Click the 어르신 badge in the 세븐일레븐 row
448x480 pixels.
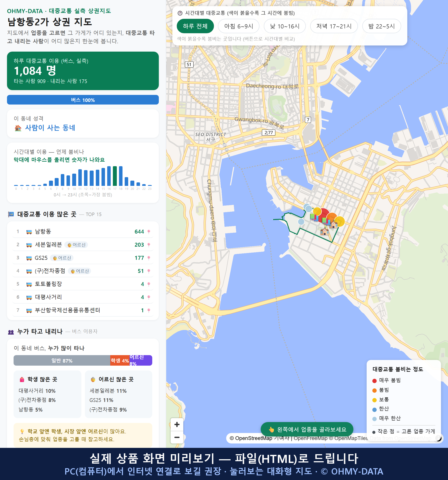pos(76,245)
